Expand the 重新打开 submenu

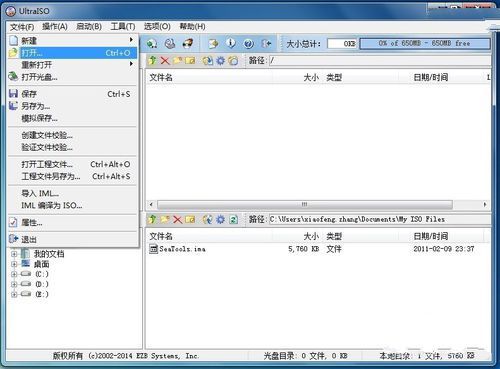pos(132,64)
